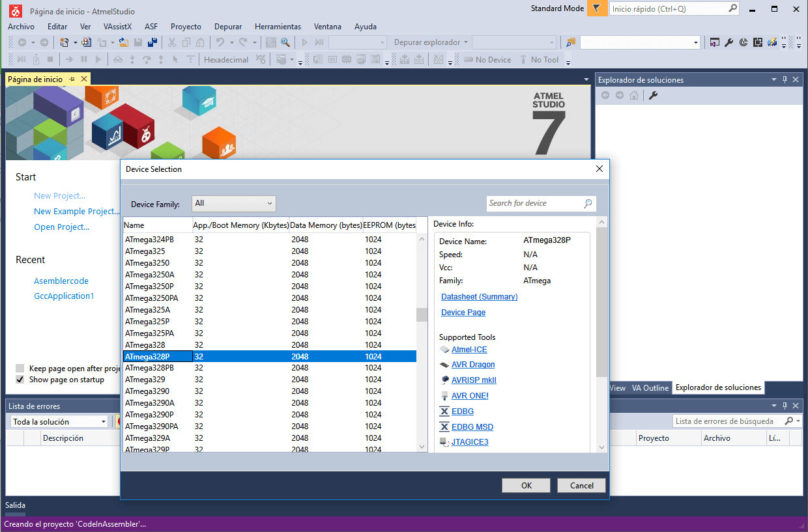Click the Home icon in Explorador de soluciones
This screenshot has height=532, width=808.
click(x=634, y=95)
